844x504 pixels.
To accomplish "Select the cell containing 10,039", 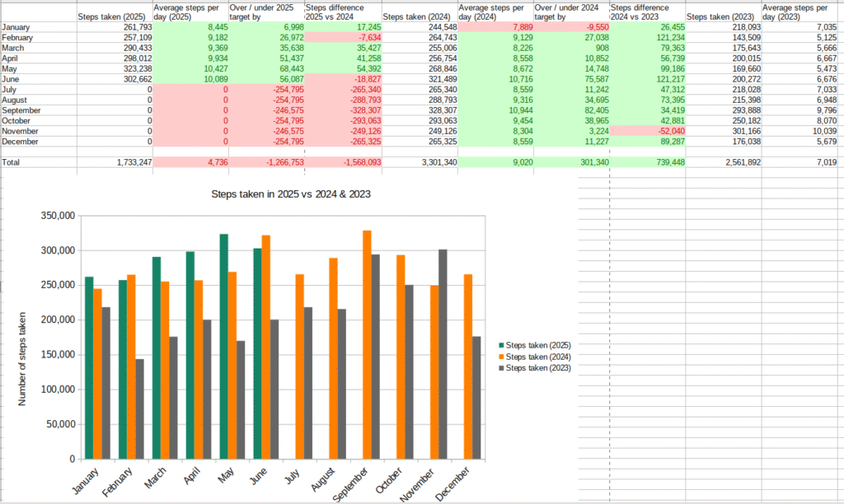I will 799,131.
